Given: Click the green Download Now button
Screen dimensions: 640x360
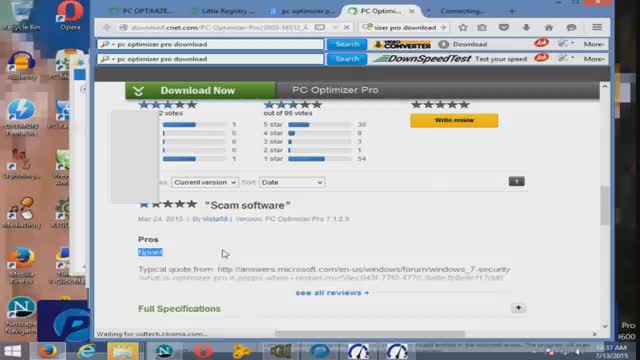Looking at the screenshot, I should click(x=201, y=90).
